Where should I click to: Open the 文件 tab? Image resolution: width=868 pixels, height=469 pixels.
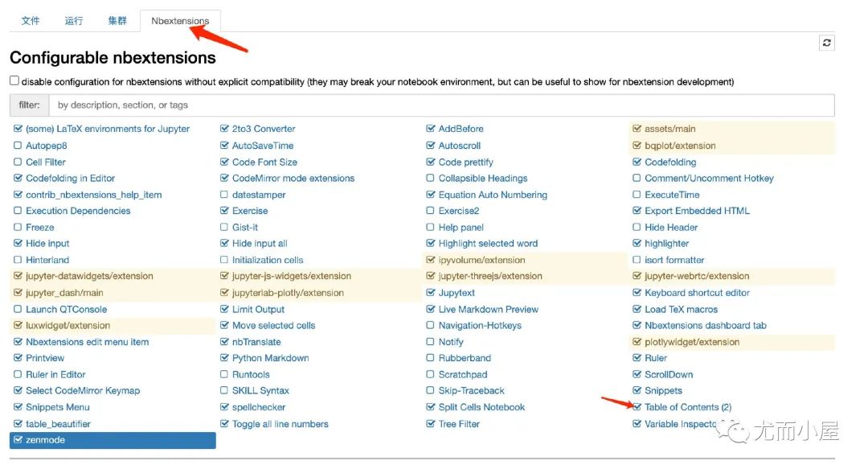click(x=31, y=21)
